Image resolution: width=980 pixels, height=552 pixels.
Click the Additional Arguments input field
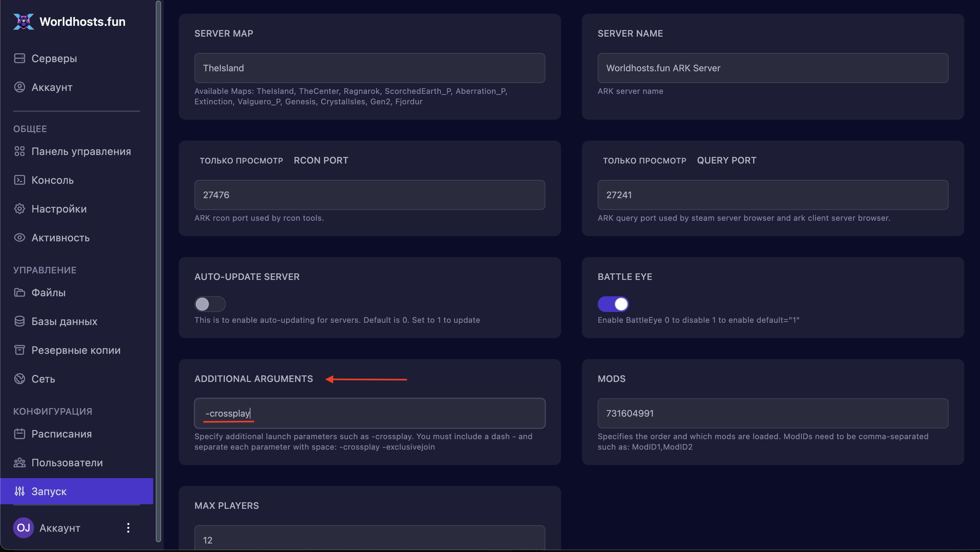pos(370,413)
